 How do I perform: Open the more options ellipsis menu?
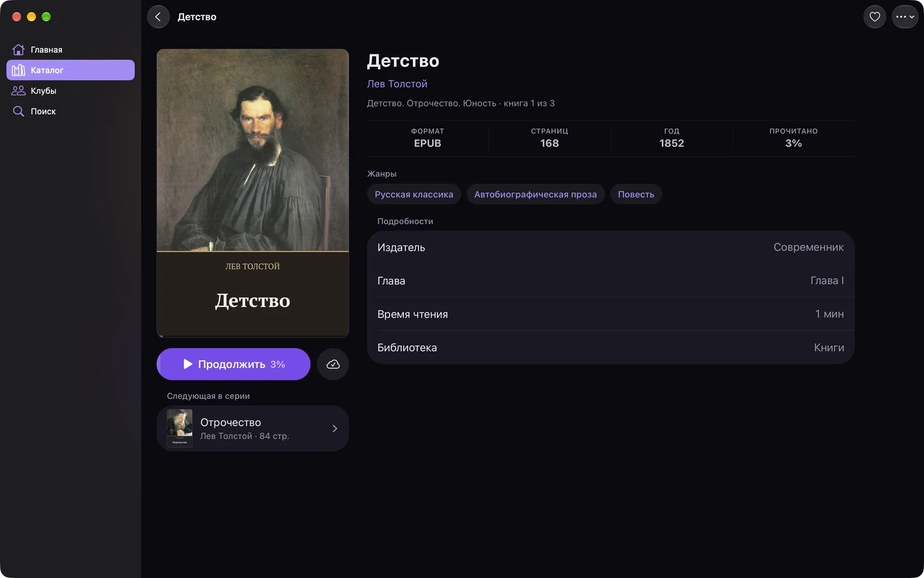(905, 17)
